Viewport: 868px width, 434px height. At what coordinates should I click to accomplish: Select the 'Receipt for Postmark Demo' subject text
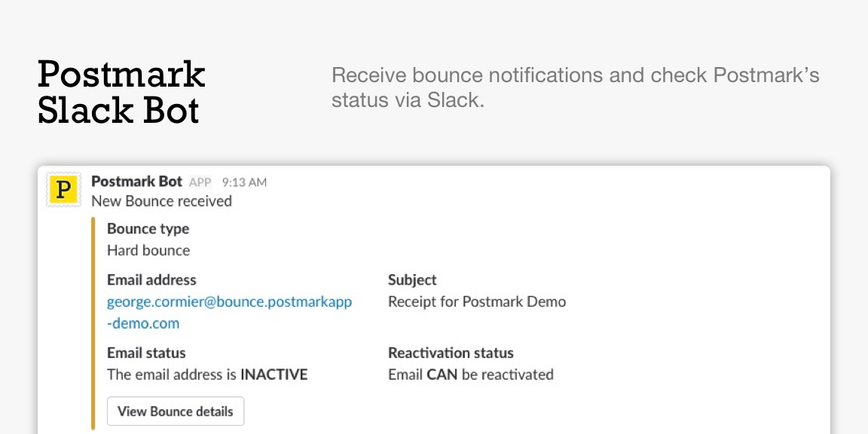point(476,301)
